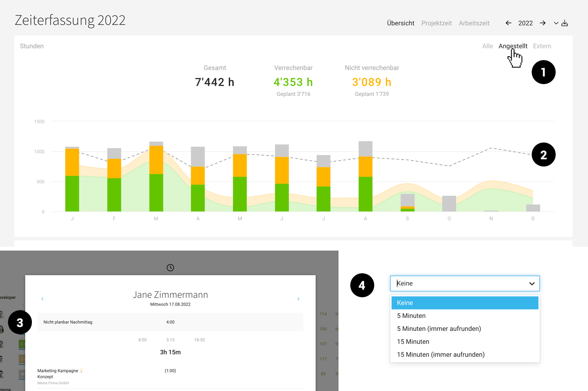The height and width of the screenshot is (391, 588).
Task: Go to next day in Jane Zimmermann dialog
Action: pos(299,299)
